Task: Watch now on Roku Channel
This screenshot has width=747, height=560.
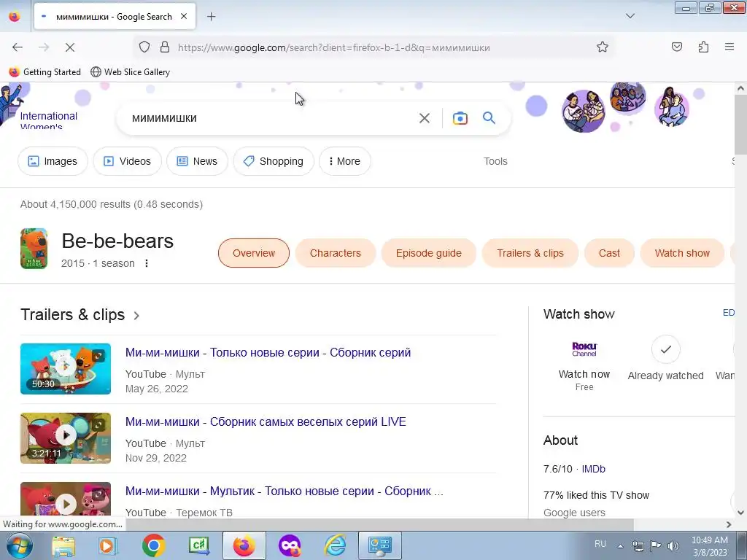Action: 584,366
